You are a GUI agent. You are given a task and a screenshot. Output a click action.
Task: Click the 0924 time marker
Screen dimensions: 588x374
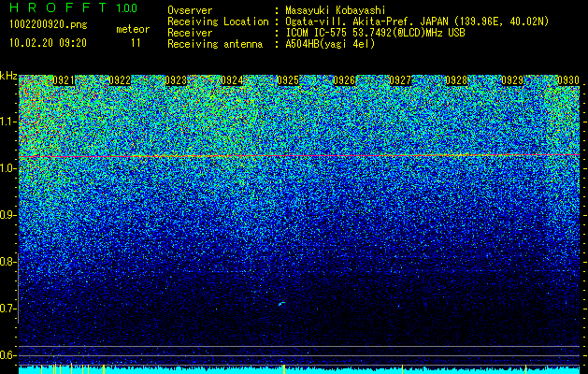pyautogui.click(x=232, y=80)
